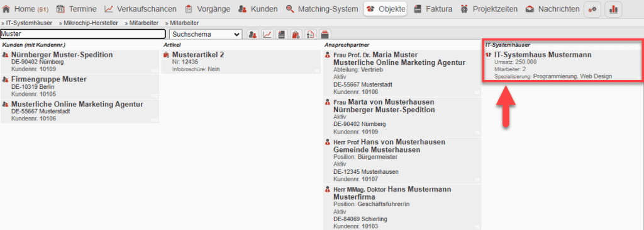Open settings via the gears icon
The image size is (644, 230).
click(x=592, y=9)
